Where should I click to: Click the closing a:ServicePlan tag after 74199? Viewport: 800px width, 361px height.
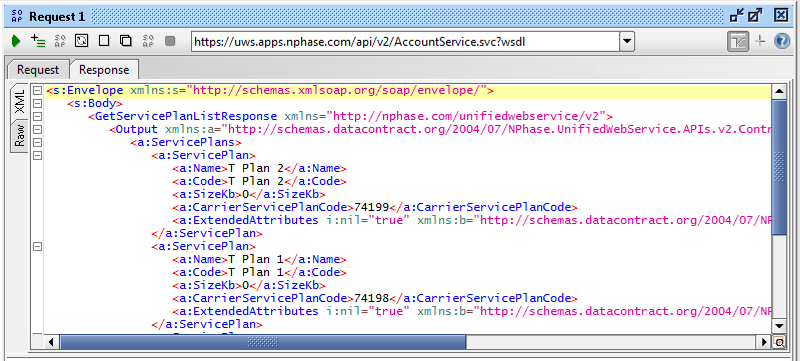pos(207,234)
